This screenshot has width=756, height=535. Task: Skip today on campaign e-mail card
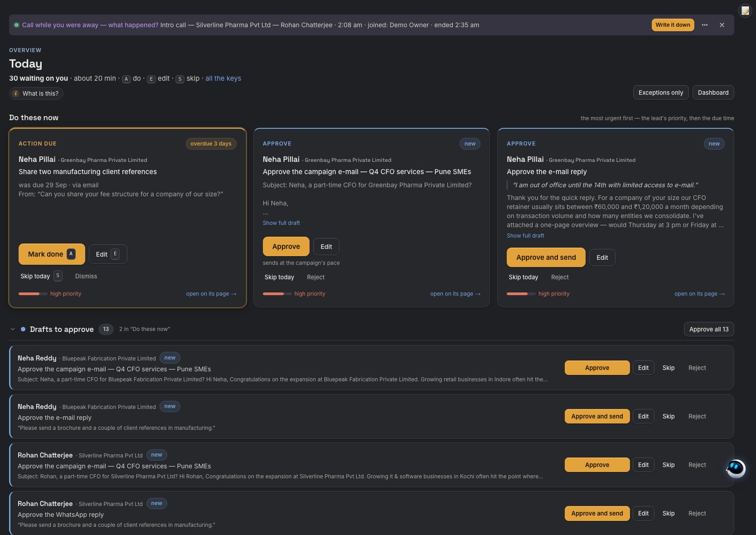click(279, 277)
